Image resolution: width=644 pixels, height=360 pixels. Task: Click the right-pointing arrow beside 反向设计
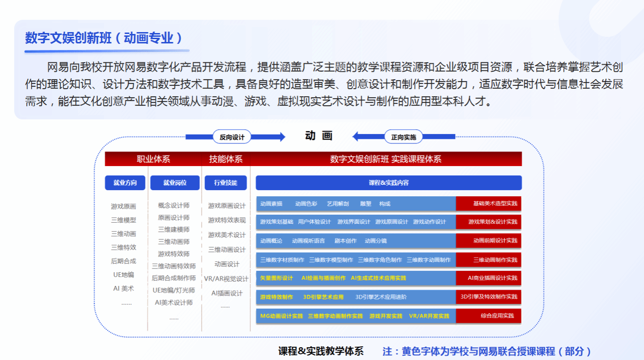point(274,137)
